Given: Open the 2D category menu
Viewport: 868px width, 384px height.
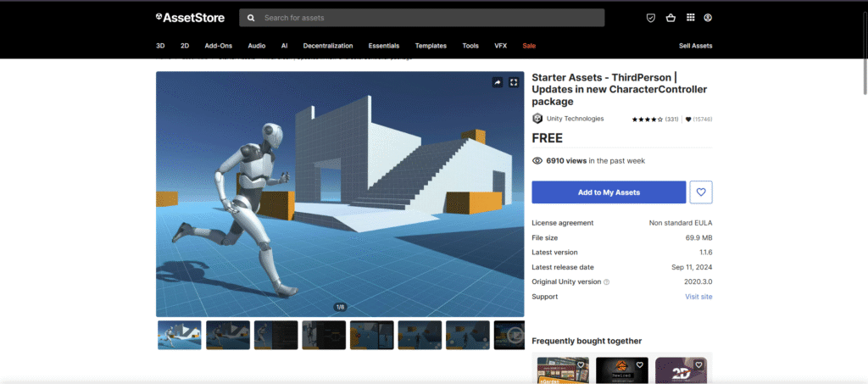Looking at the screenshot, I should point(185,46).
